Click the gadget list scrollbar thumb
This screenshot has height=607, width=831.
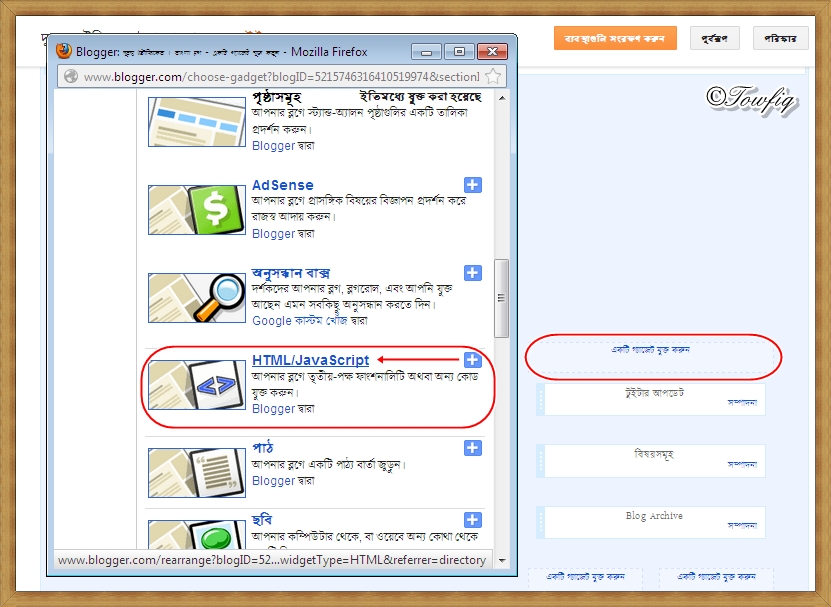click(501, 298)
